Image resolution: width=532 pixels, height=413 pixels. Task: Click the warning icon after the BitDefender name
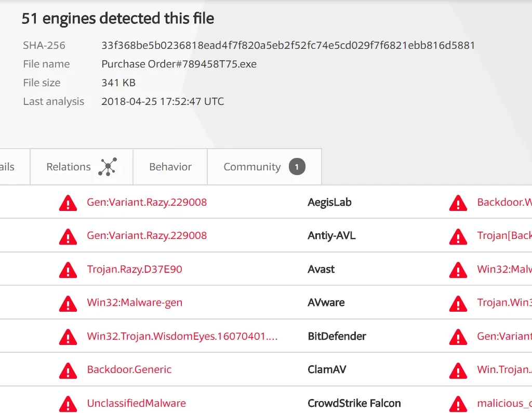[x=458, y=337]
